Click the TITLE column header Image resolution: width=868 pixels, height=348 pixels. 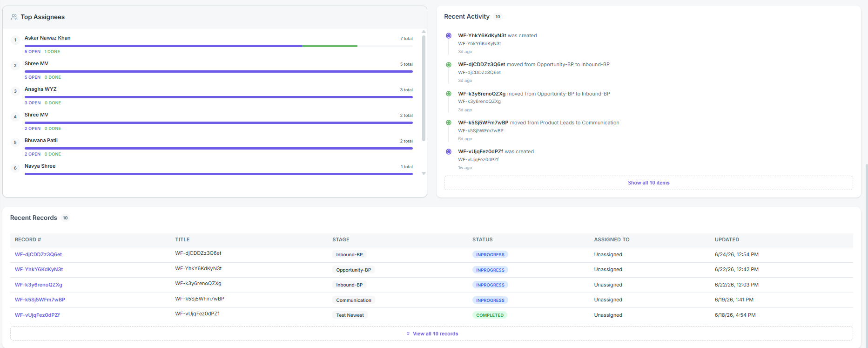click(x=182, y=239)
